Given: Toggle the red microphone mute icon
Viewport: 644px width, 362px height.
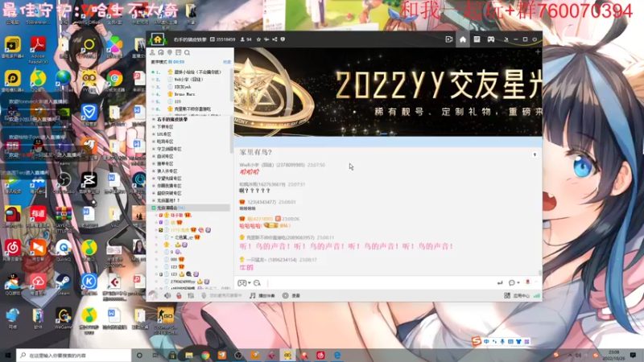Looking at the screenshot, I should coord(179,295).
